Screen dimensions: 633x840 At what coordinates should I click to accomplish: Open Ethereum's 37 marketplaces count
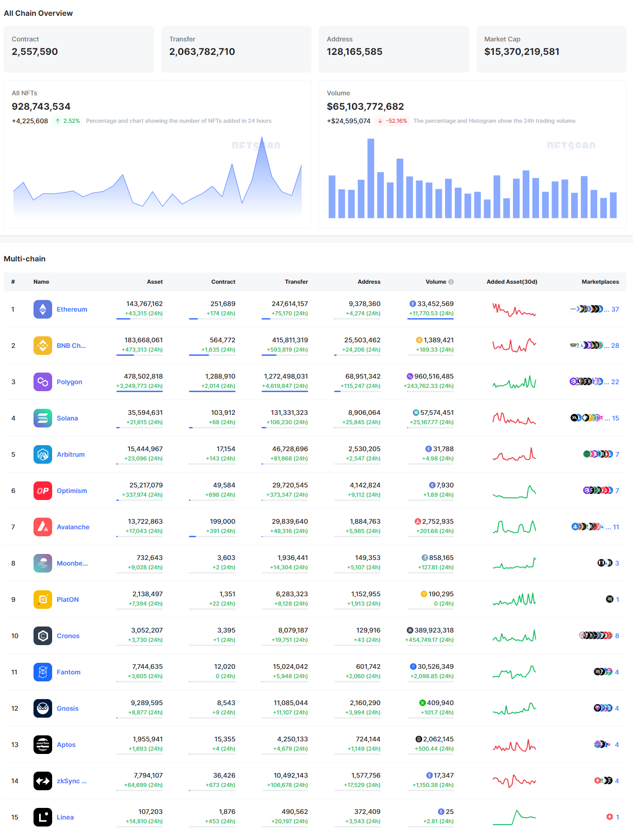click(x=615, y=309)
